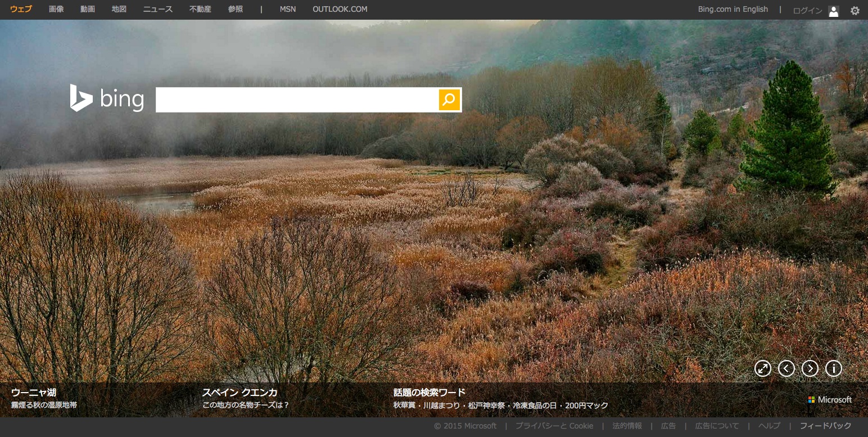This screenshot has width=868, height=437.
Task: Click the Bing logo
Action: (x=107, y=99)
